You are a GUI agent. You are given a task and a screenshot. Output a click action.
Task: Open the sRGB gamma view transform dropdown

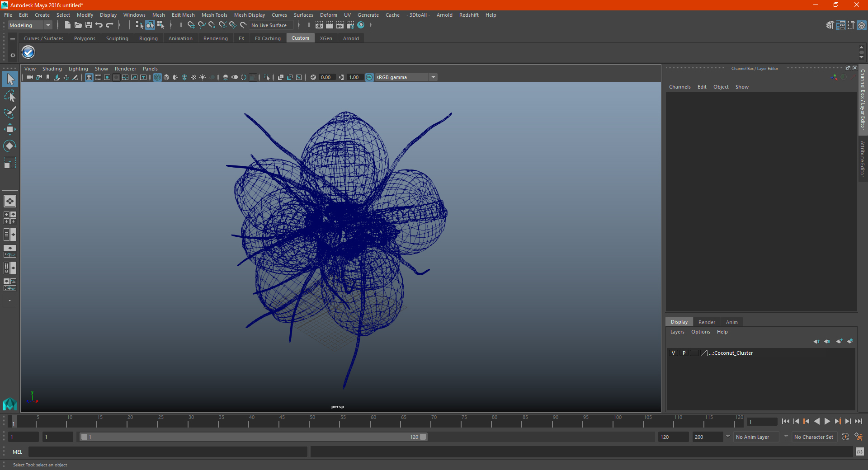point(406,77)
